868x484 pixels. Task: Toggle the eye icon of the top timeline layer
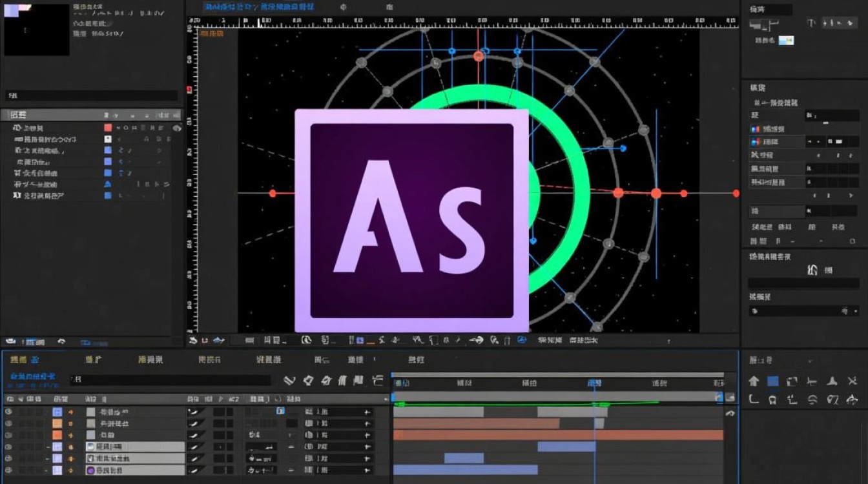click(8, 411)
